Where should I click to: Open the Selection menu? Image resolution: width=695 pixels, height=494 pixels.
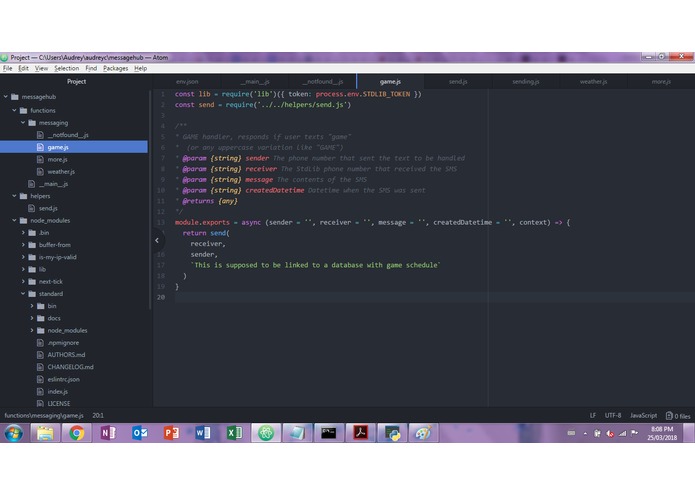(x=66, y=68)
